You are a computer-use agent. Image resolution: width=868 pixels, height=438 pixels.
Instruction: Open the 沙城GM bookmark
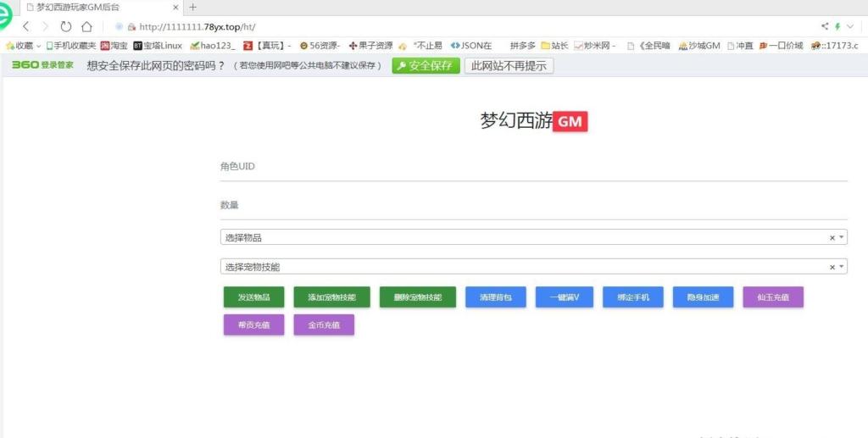click(x=699, y=46)
